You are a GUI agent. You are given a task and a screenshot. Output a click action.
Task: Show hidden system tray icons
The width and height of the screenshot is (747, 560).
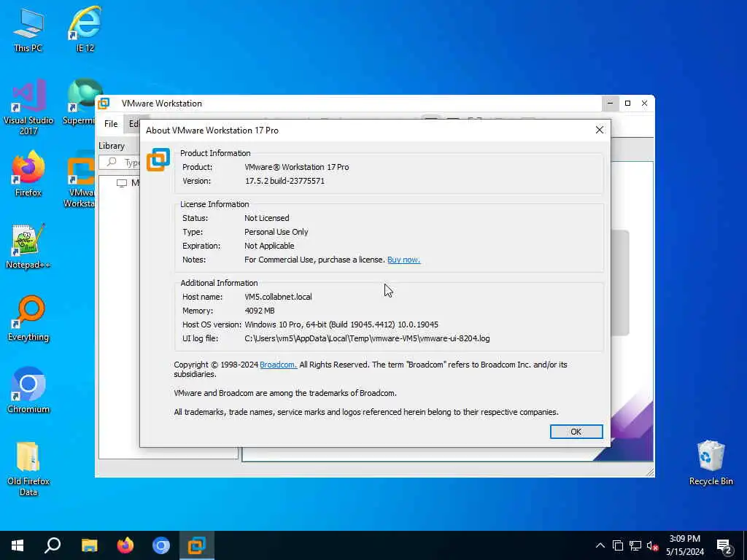600,545
